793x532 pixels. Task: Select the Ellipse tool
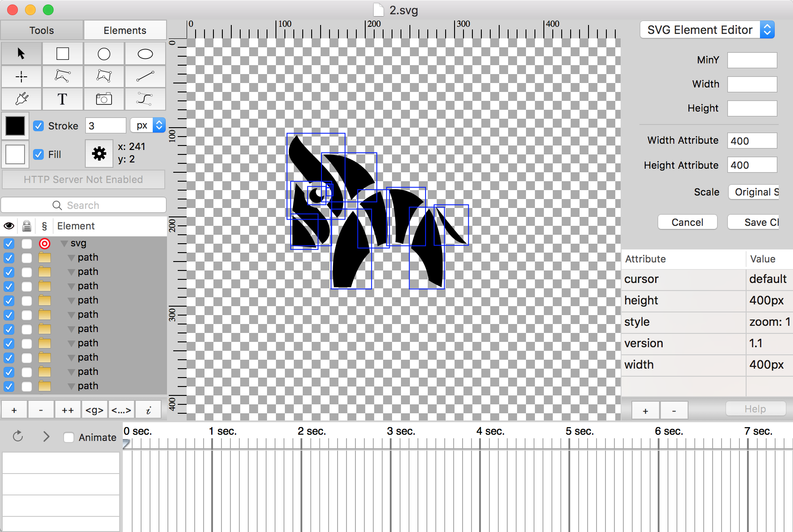pos(145,54)
